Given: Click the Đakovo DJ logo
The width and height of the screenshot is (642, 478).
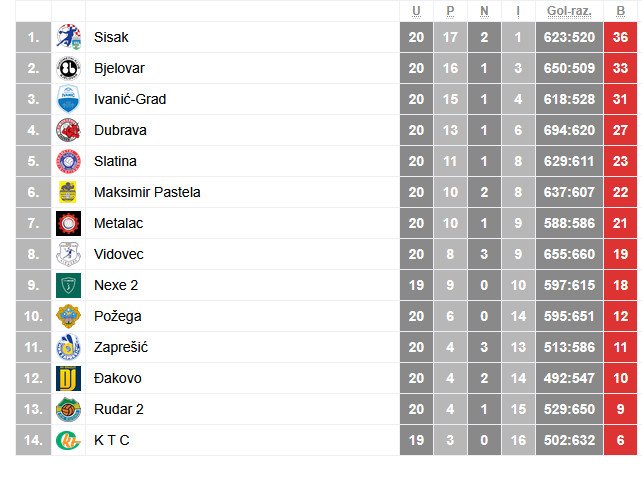Looking at the screenshot, I should [x=68, y=378].
